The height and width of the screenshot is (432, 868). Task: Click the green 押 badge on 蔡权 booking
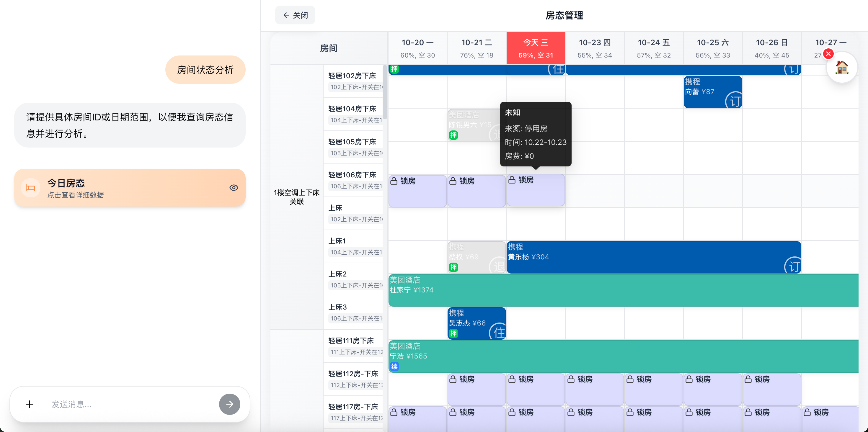click(453, 267)
